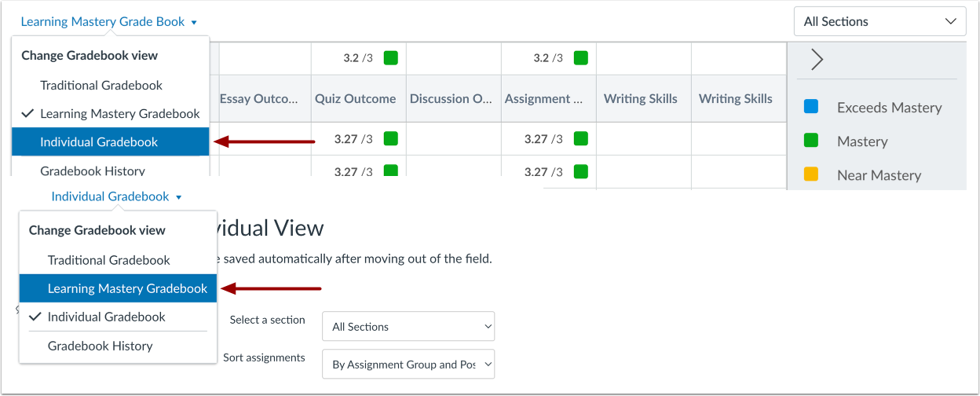Image resolution: width=980 pixels, height=396 pixels.
Task: Click checked Individual Gradebook in lower menu
Action: tap(106, 317)
